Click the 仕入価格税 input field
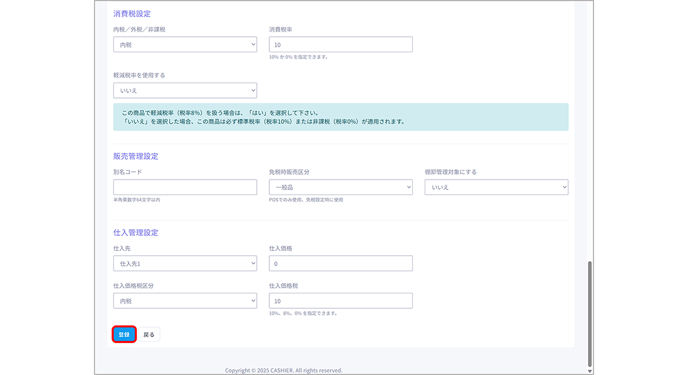The image size is (688, 375). click(x=340, y=301)
